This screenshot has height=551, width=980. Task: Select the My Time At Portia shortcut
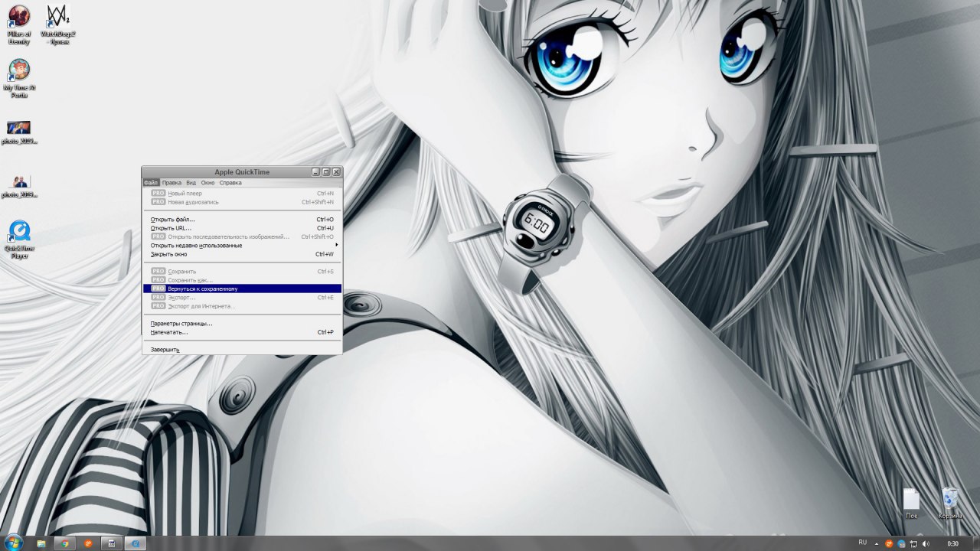pyautogui.click(x=19, y=78)
